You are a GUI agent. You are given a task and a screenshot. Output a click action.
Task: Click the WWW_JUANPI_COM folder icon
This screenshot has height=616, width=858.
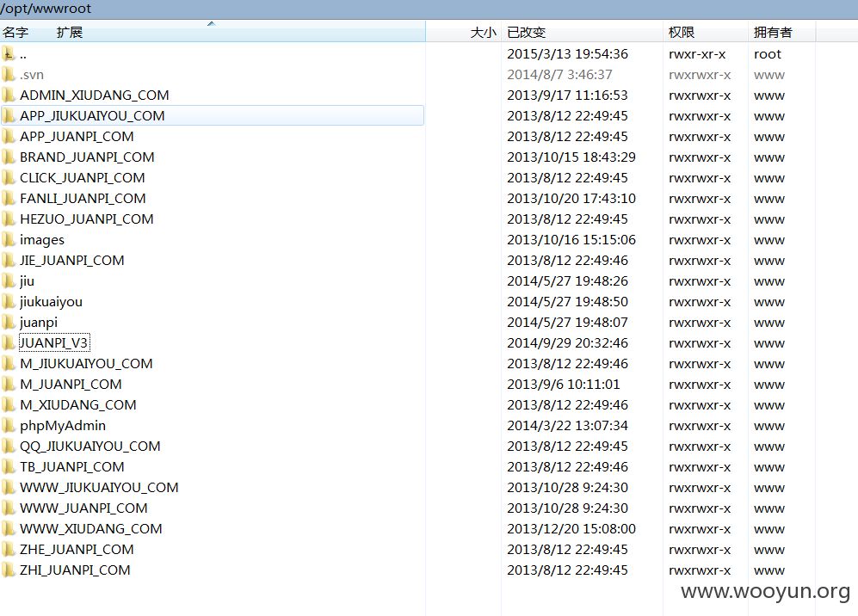click(x=9, y=508)
